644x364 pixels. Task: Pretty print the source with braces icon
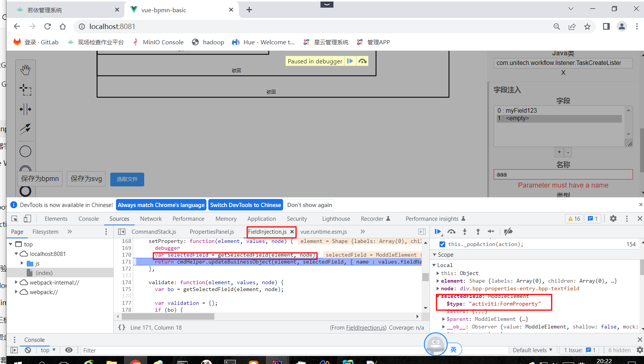122,327
